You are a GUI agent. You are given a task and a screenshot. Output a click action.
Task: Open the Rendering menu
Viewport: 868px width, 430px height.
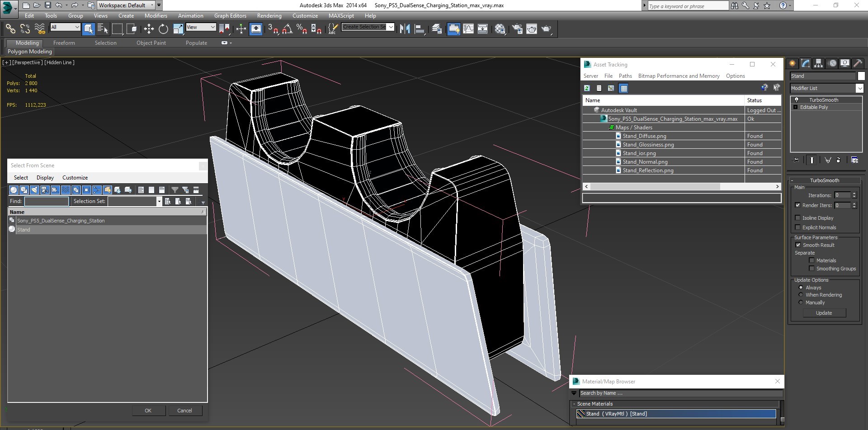pos(269,15)
